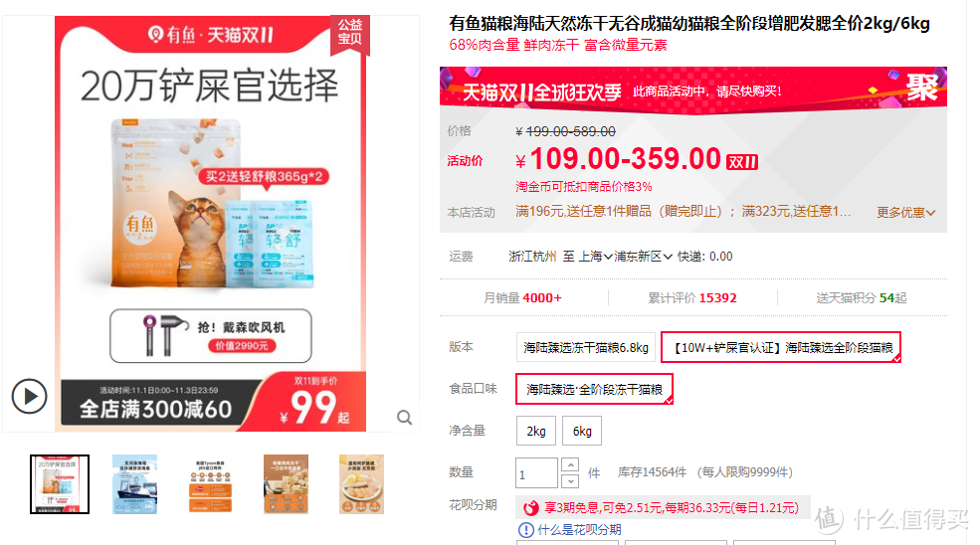Choose the 6kg net content option
This screenshot has height=545, width=980.
pyautogui.click(x=582, y=431)
